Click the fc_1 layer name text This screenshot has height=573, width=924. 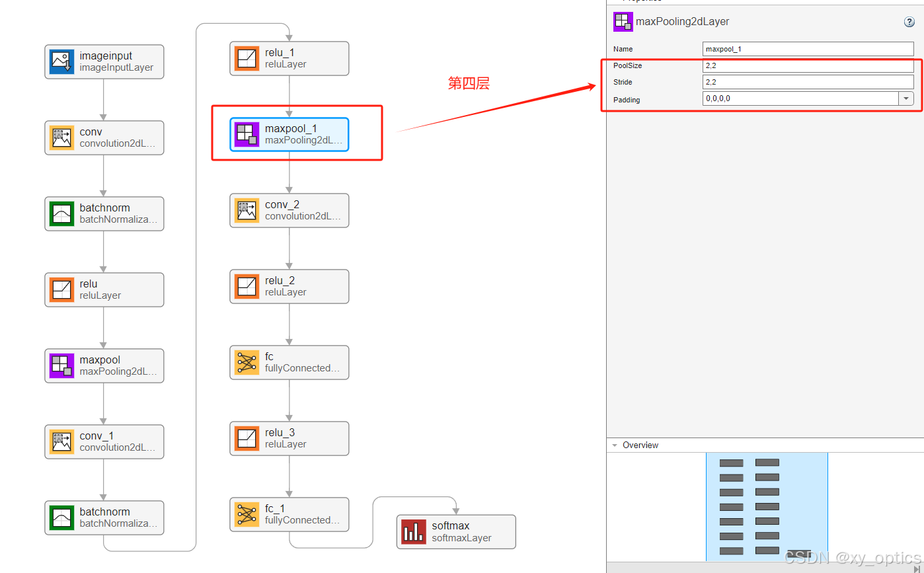275,508
